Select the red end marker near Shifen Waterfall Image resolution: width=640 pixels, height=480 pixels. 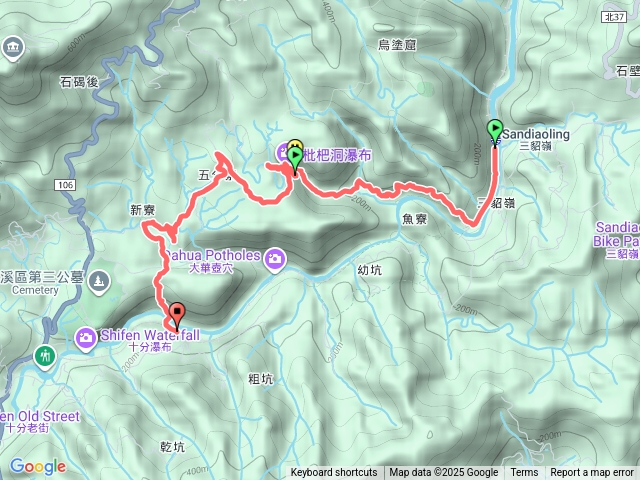tap(177, 316)
